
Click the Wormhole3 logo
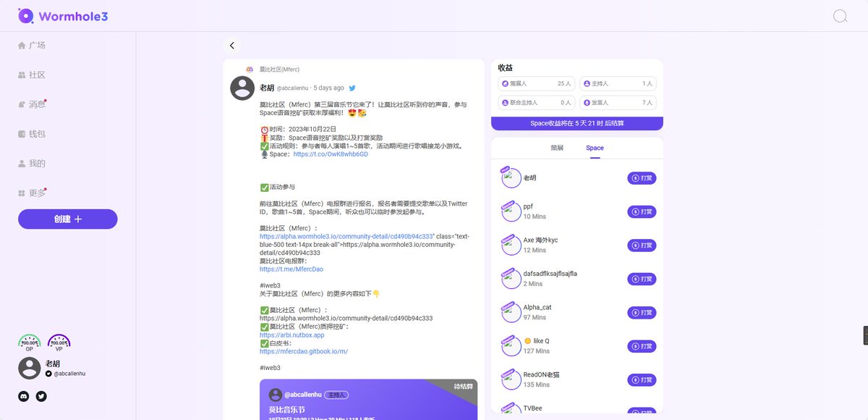point(63,16)
